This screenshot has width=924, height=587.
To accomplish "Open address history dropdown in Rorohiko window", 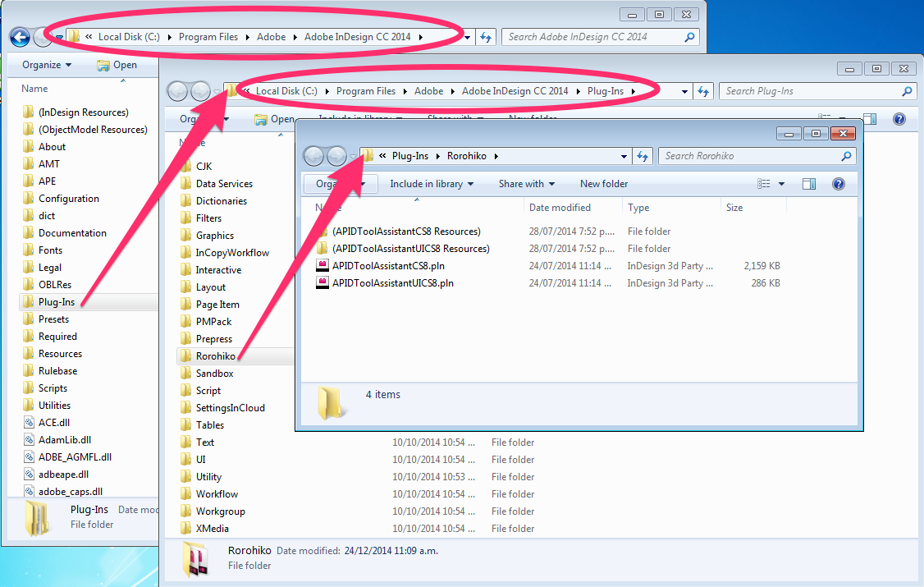I will pos(624,156).
